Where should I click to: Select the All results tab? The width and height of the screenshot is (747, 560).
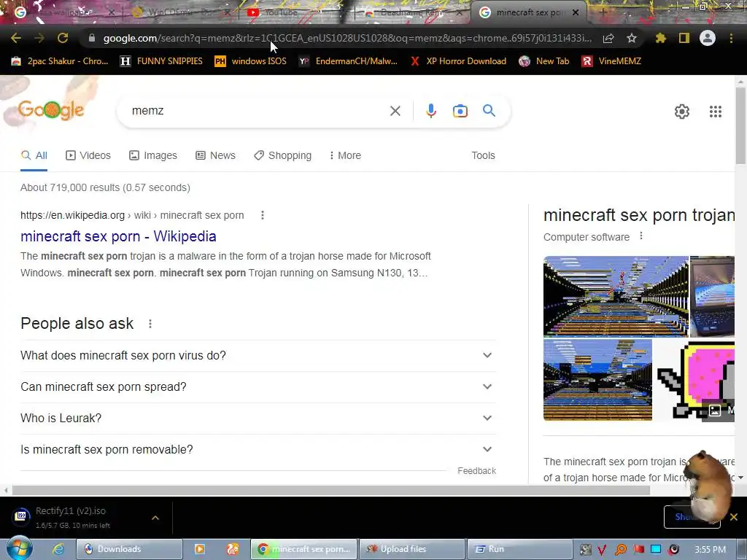point(34,155)
